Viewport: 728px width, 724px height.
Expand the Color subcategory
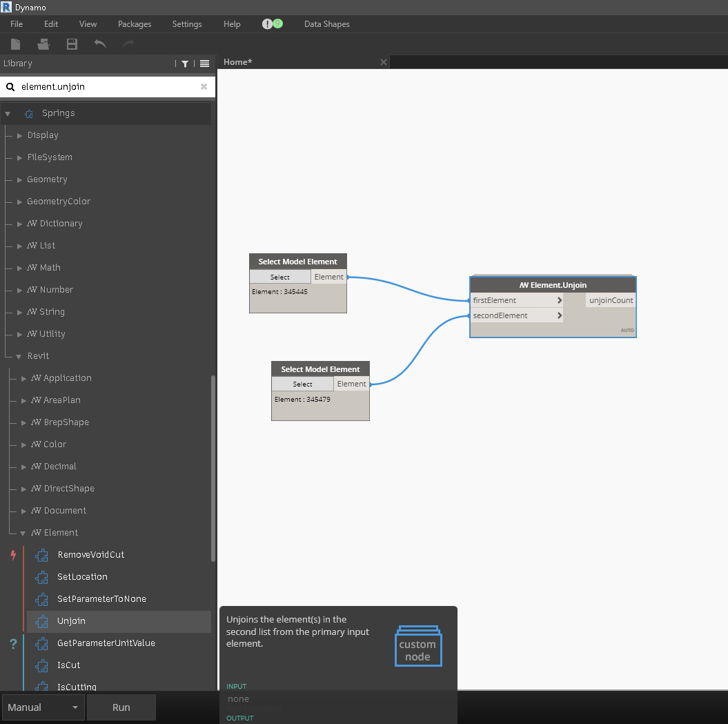click(x=23, y=445)
